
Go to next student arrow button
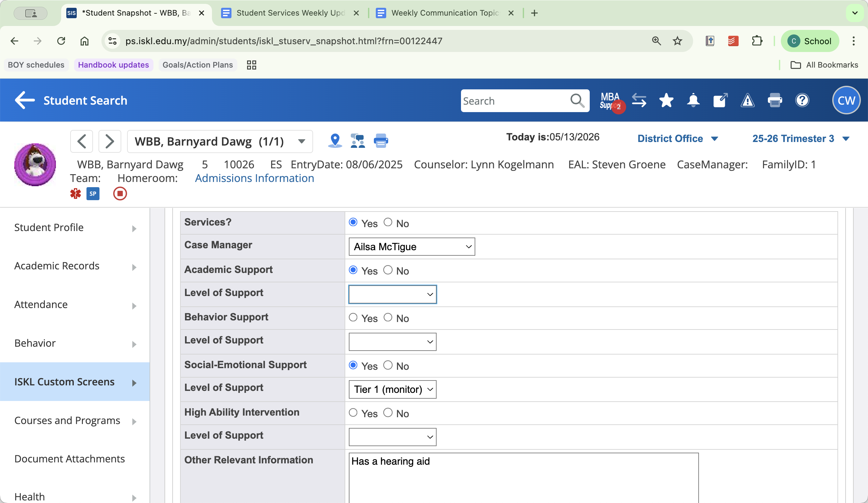(110, 141)
